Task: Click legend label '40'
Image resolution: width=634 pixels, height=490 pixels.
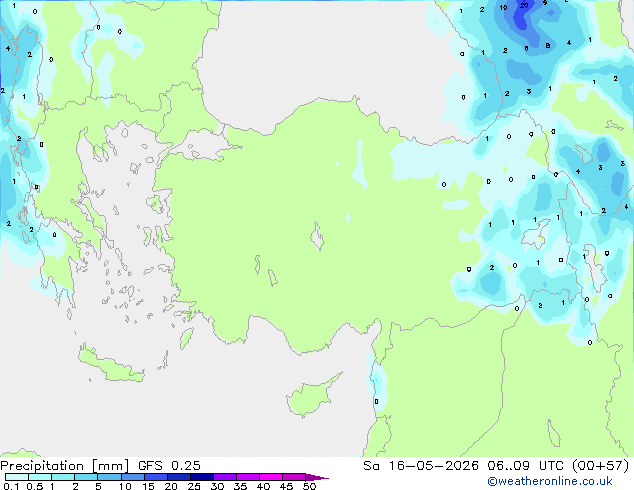Action: pyautogui.click(x=263, y=486)
